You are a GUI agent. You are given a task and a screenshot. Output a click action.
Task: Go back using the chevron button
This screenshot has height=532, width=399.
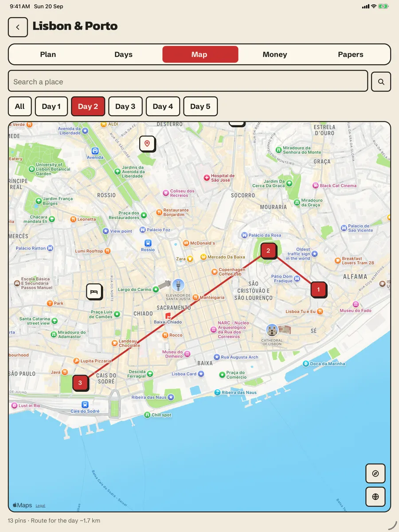[18, 27]
